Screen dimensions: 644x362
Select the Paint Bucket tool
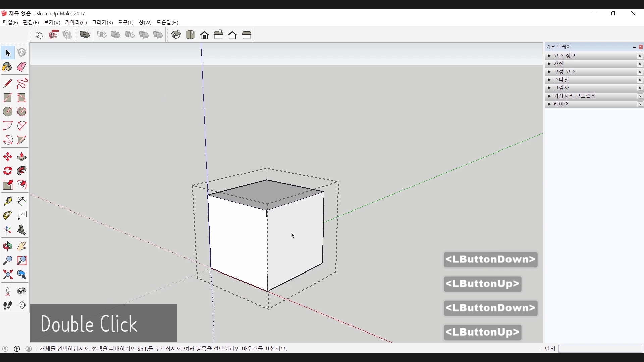tap(7, 67)
